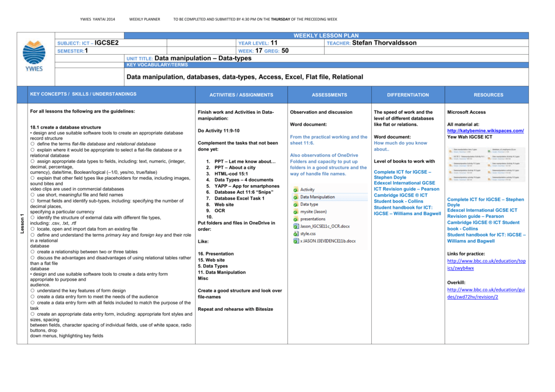This screenshot has height=392, width=555.
Task: Click the 'WEEKLY PLANNER' header text
Action: click(144, 19)
